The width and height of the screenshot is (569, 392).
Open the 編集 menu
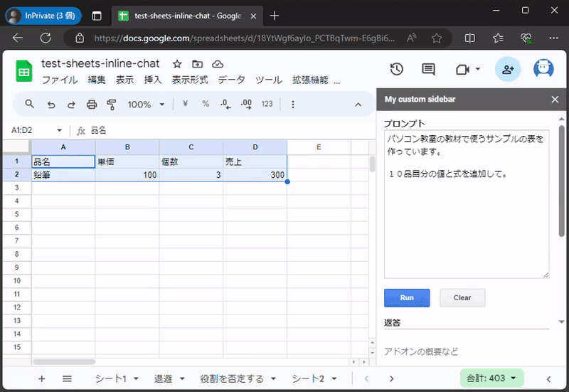pyautogui.click(x=97, y=80)
